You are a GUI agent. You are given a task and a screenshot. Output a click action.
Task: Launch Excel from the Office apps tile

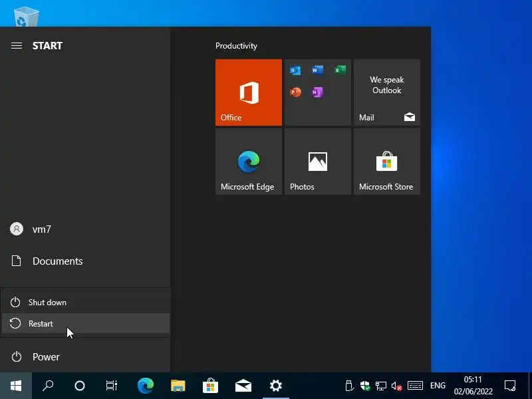339,70
